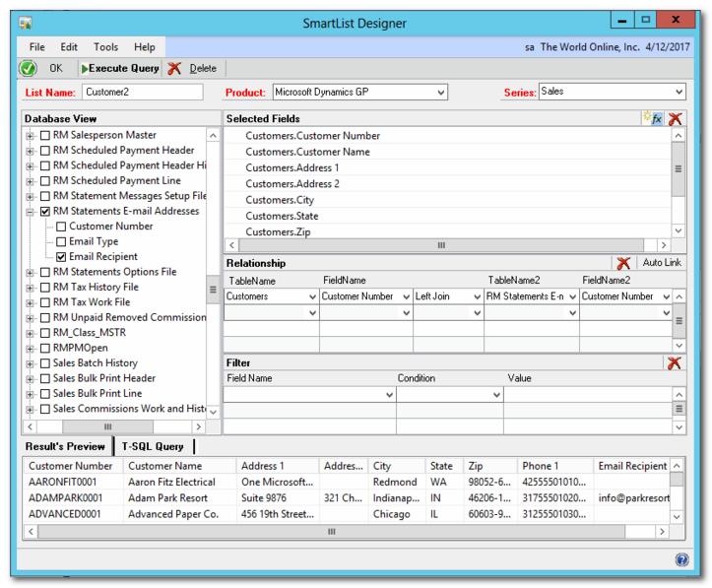Open the Edit menu
Viewport: 712px width, 588px height.
pos(69,47)
